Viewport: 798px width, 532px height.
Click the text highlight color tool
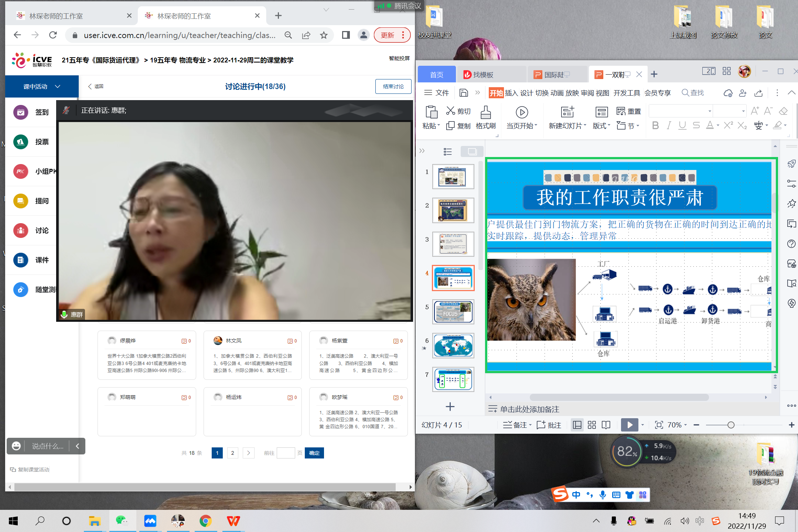[777, 125]
